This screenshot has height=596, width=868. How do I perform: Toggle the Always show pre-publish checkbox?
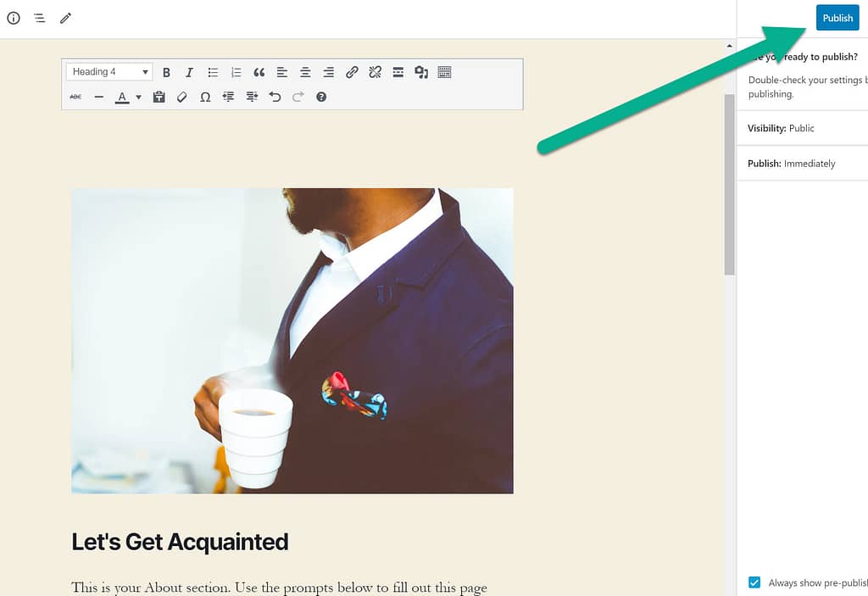tap(754, 582)
